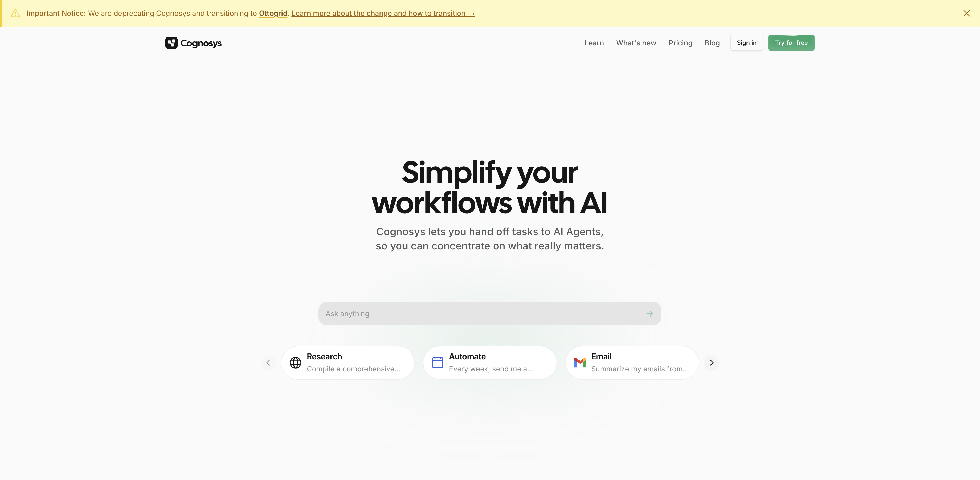Select the Blog navigation tab
980x480 pixels.
coord(712,43)
